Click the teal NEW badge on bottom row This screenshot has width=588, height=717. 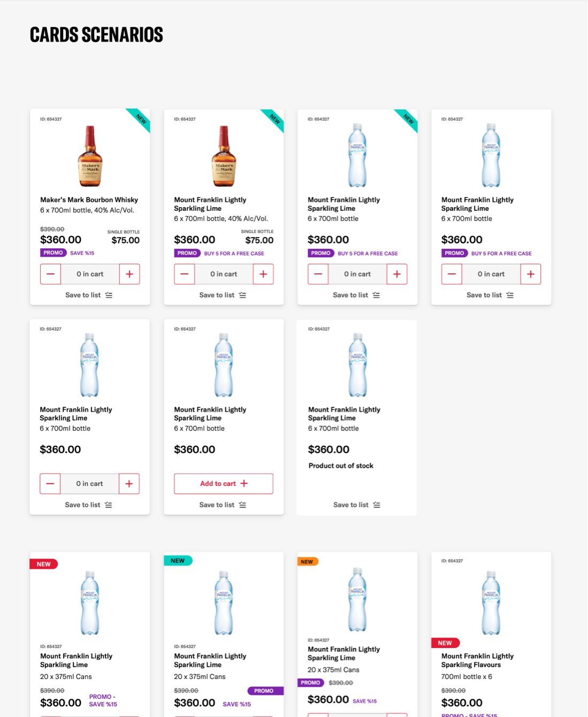178,561
